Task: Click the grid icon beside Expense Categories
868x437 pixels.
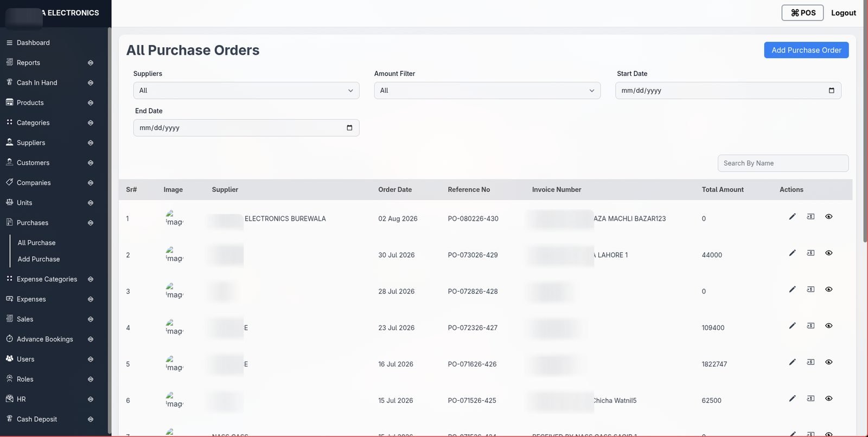Action: (x=9, y=279)
